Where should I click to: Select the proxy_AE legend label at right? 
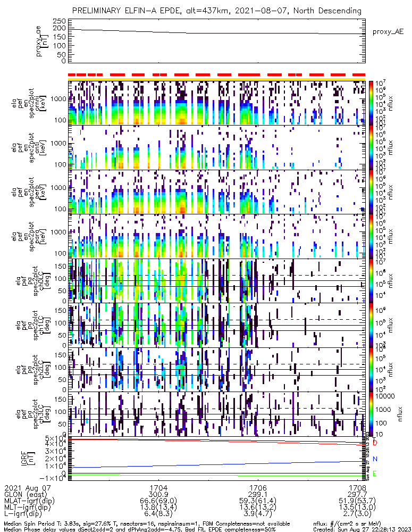391,32
